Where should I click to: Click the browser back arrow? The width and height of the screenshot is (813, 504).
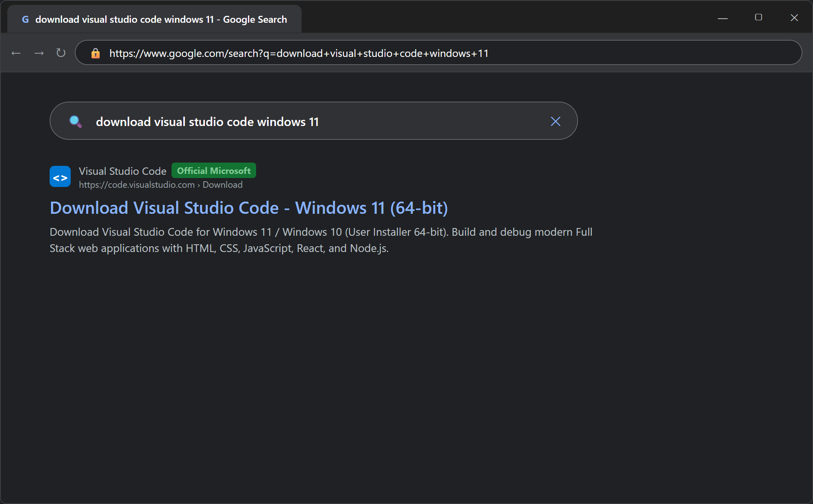[x=16, y=53]
